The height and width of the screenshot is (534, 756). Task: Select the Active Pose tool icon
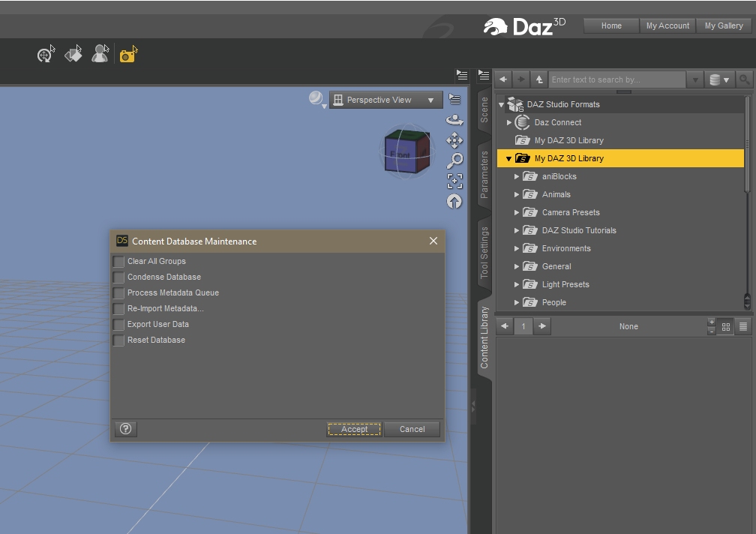(x=100, y=54)
